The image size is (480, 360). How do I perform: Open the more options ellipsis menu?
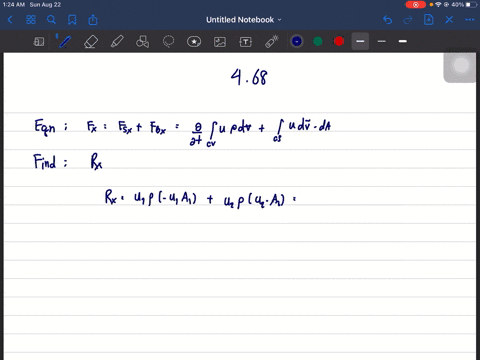click(x=470, y=20)
